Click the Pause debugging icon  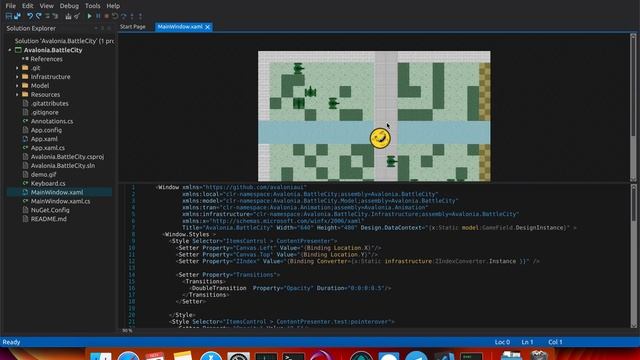(x=98, y=16)
